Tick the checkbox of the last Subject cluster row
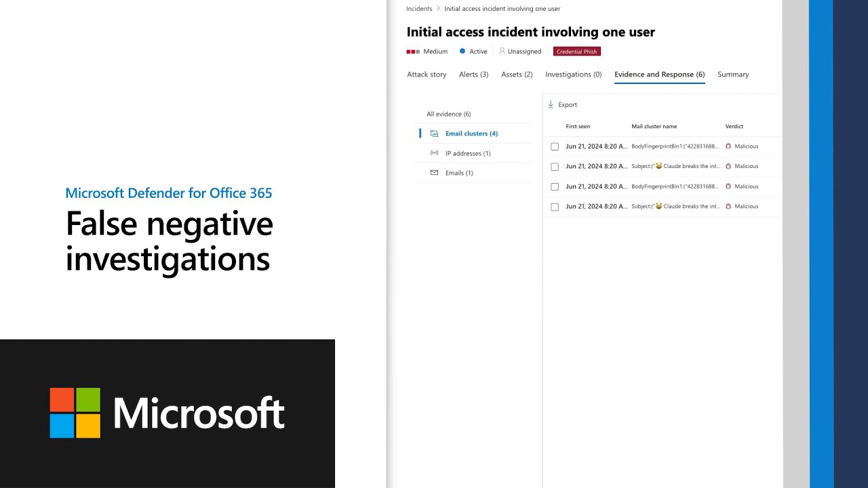 tap(555, 207)
